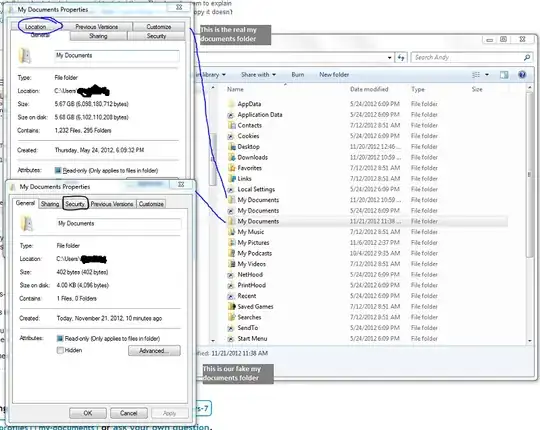This screenshot has width=540, height=430.
Task: Select My Documents row dated 11/21/2012
Action: click(367, 221)
